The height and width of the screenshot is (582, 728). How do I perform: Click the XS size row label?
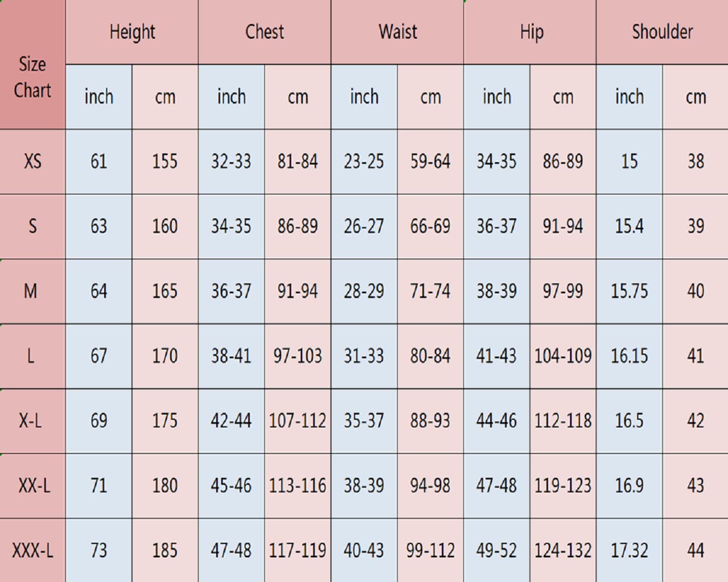(x=32, y=162)
